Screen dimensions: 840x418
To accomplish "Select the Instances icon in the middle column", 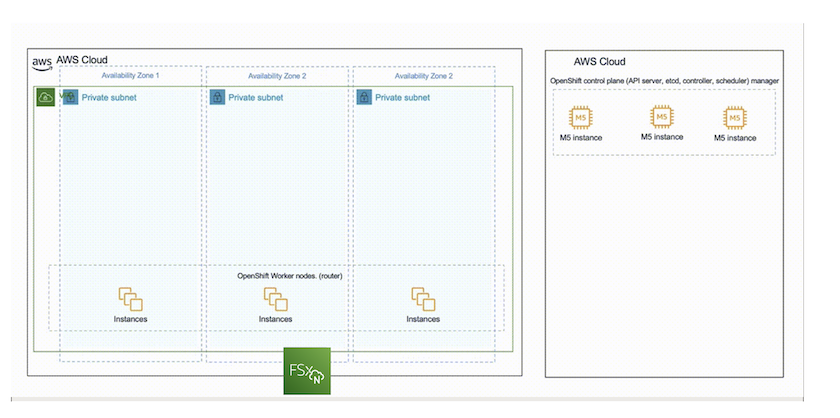I will point(275,299).
